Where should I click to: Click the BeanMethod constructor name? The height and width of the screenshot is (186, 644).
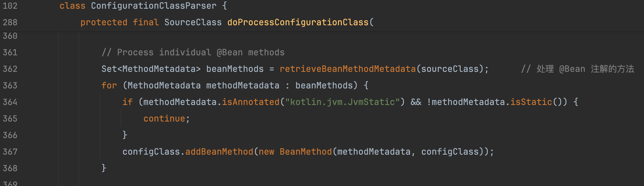point(305,152)
